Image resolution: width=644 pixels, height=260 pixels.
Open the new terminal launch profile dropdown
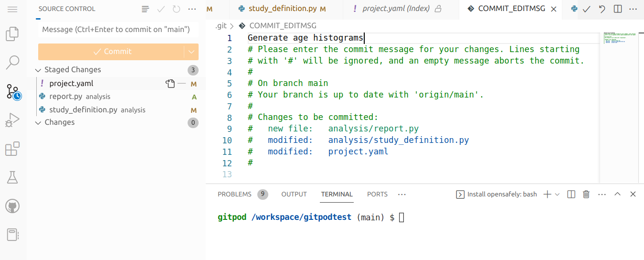point(557,195)
